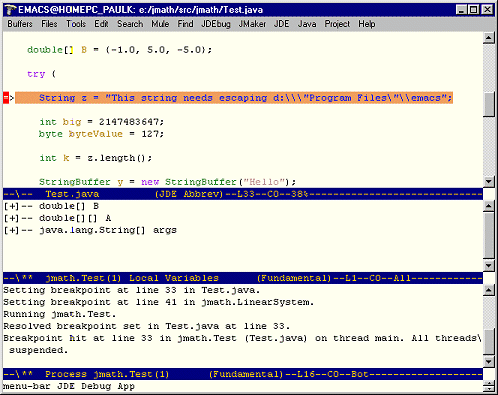Click scroll up arrow of Local Variables pane
498x395 pixels.
489,206
